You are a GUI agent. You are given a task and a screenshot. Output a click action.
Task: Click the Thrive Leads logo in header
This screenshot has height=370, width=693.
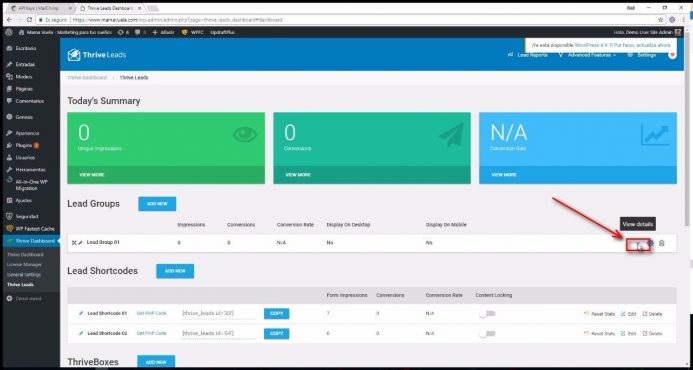(x=97, y=55)
